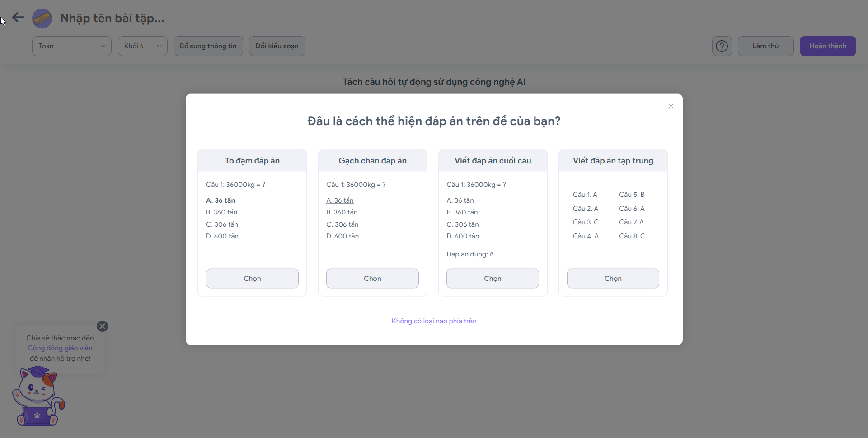The height and width of the screenshot is (438, 868).
Task: Choose the Gạch chân đáp án option
Action: click(x=372, y=279)
